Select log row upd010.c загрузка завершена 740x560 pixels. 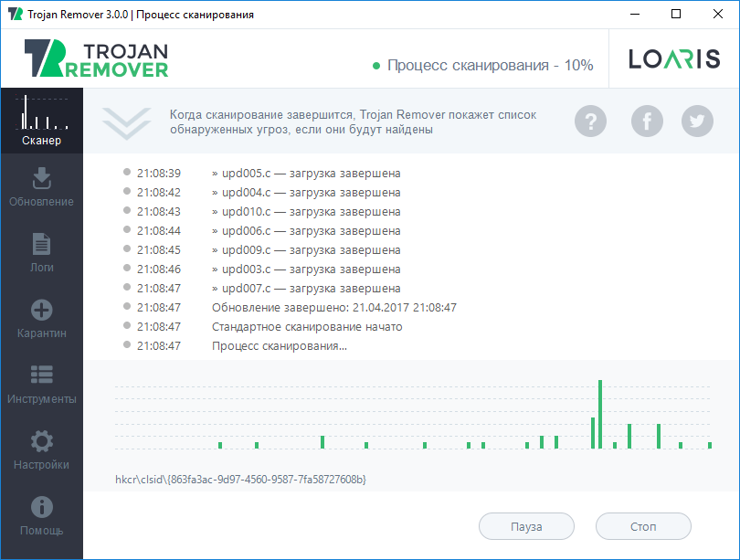[261, 212]
